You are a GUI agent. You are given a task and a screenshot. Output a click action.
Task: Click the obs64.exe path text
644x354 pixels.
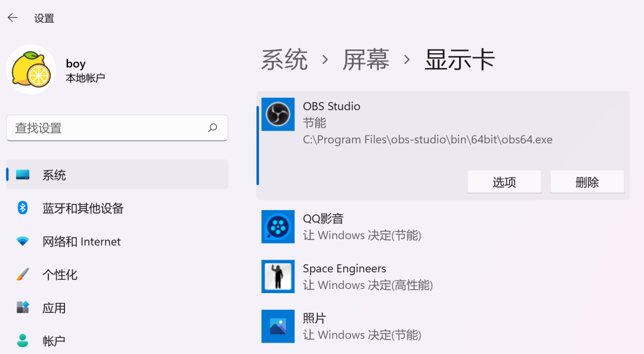(x=428, y=140)
